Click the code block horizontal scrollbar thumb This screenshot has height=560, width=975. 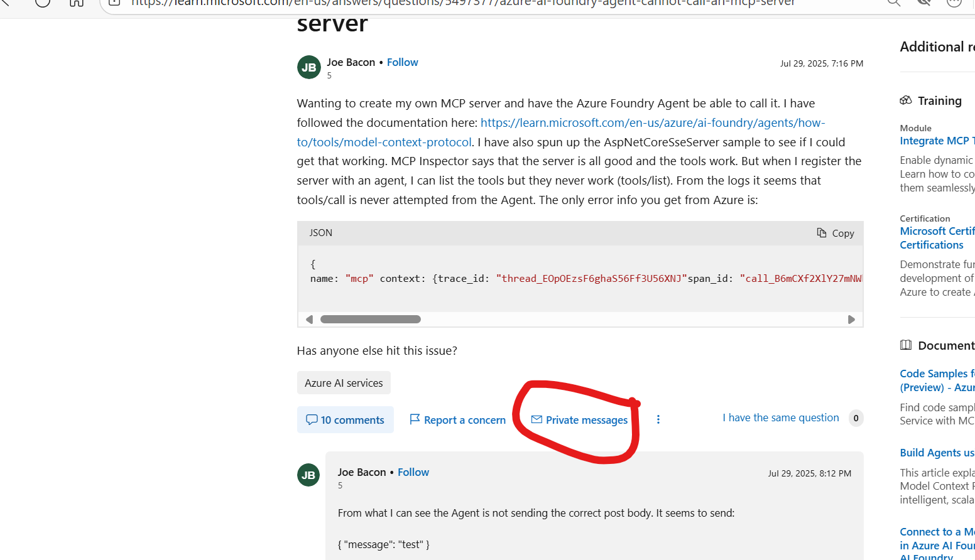[371, 320]
